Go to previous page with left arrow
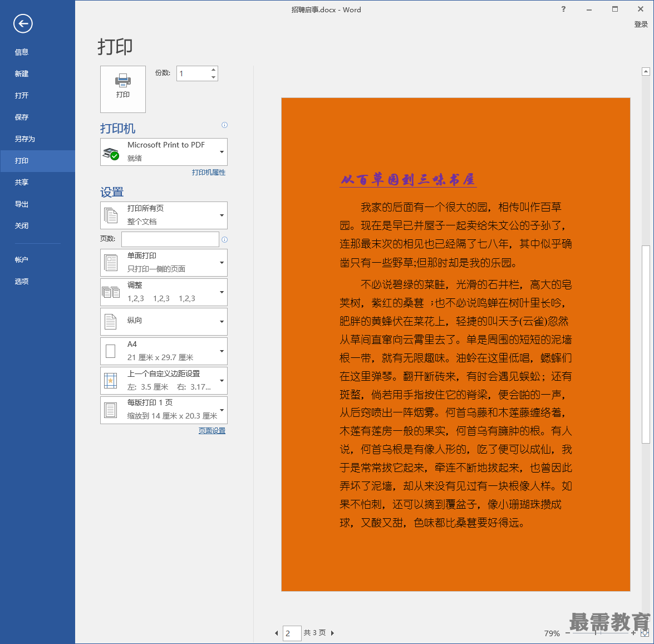The width and height of the screenshot is (654, 644). 276,633
